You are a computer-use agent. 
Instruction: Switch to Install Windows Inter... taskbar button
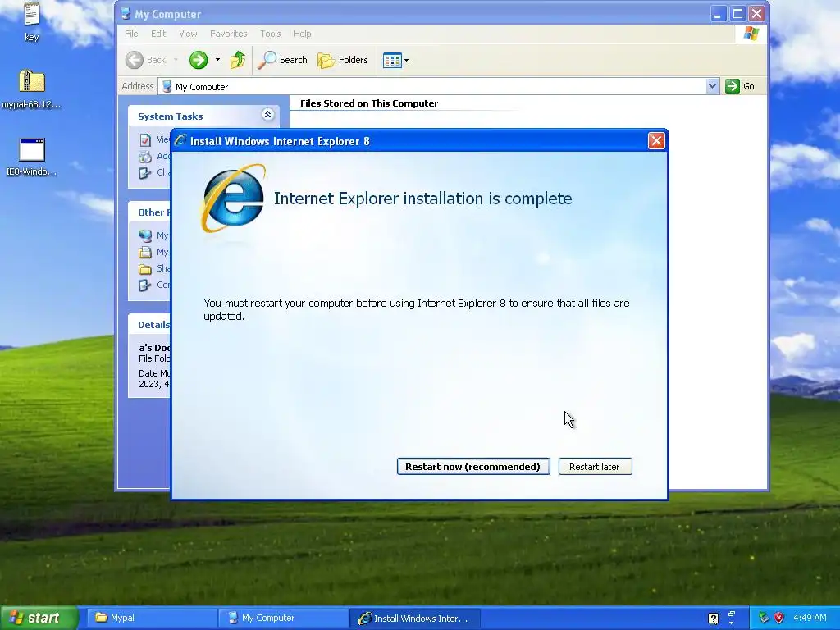414,618
